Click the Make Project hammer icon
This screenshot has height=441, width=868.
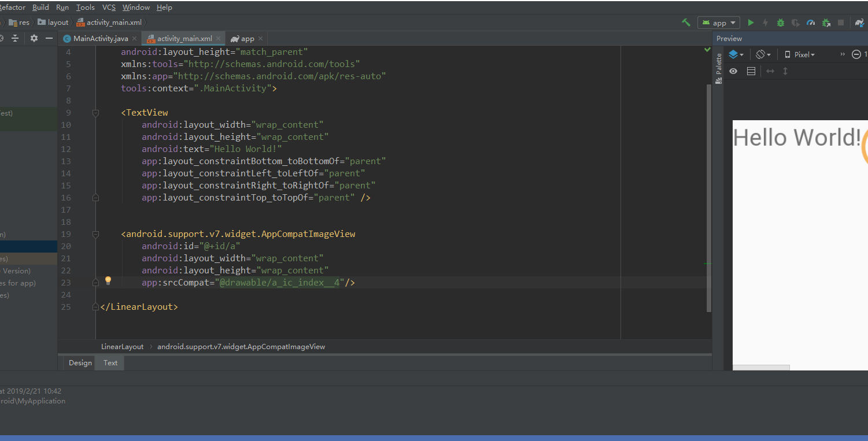pos(686,23)
